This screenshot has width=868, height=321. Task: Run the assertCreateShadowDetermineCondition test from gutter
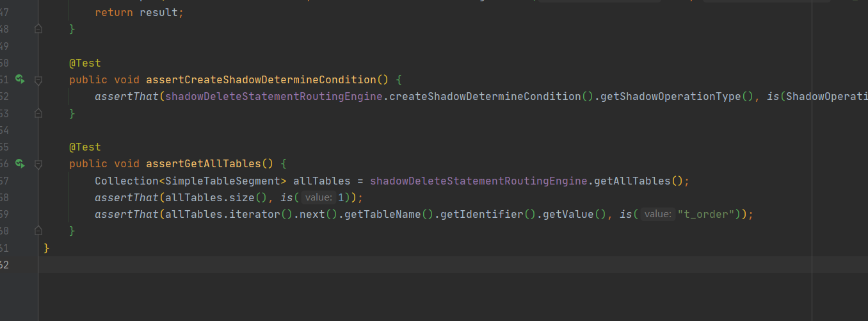20,79
